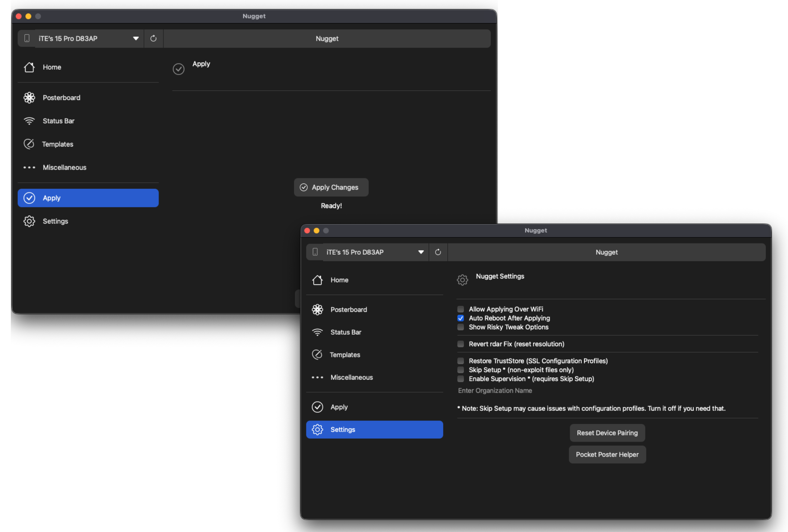Open Settings in the back window
788x532 pixels.
[88, 221]
